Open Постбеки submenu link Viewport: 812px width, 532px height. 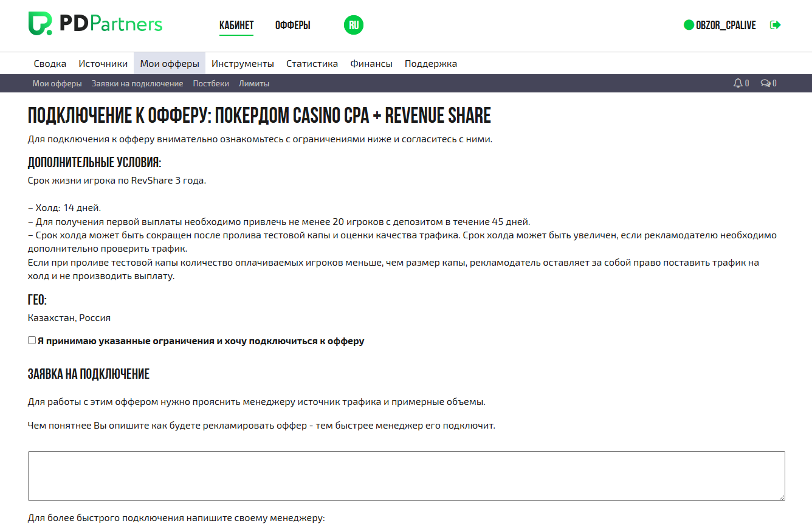(211, 83)
